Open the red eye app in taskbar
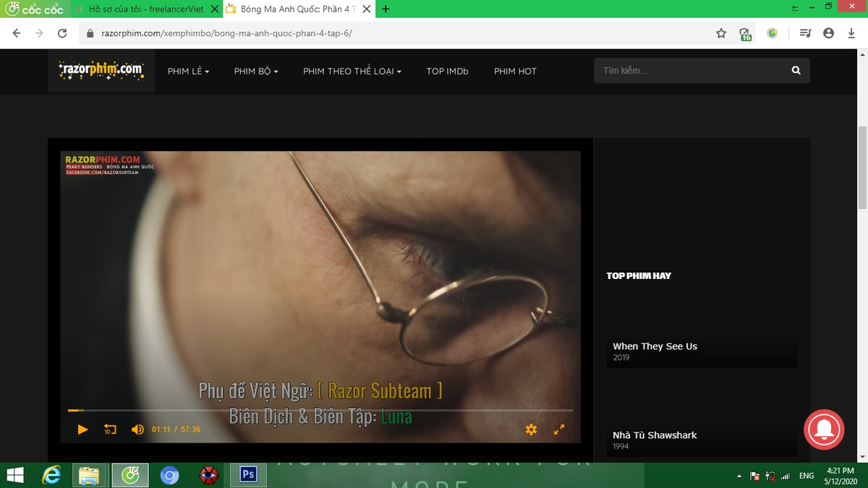Viewport: 868px width, 488px height. 209,475
